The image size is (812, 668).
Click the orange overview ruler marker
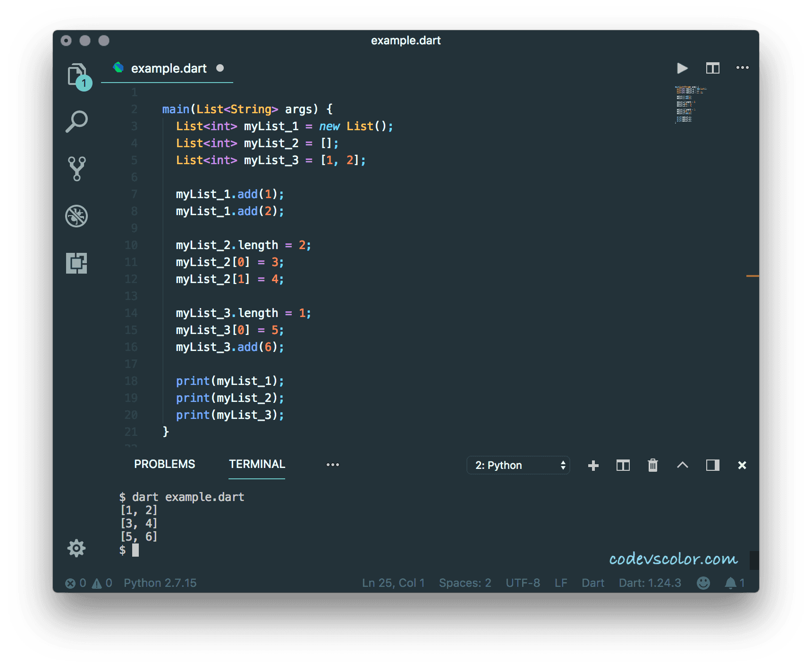click(753, 276)
